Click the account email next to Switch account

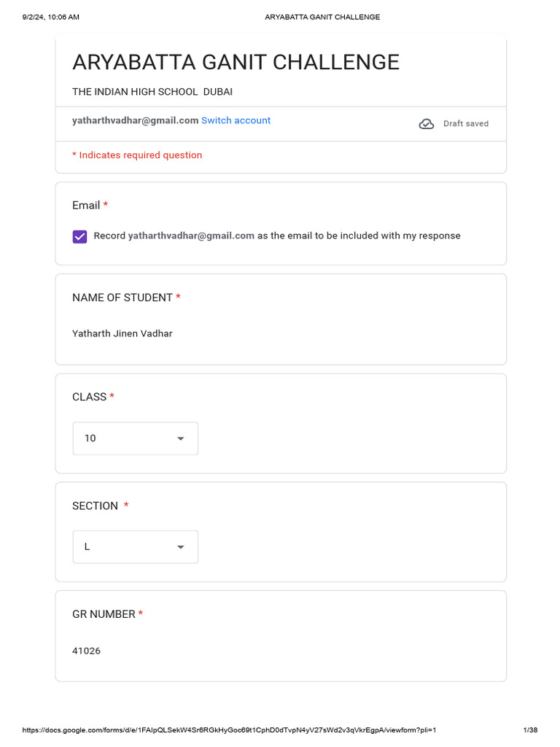click(135, 120)
